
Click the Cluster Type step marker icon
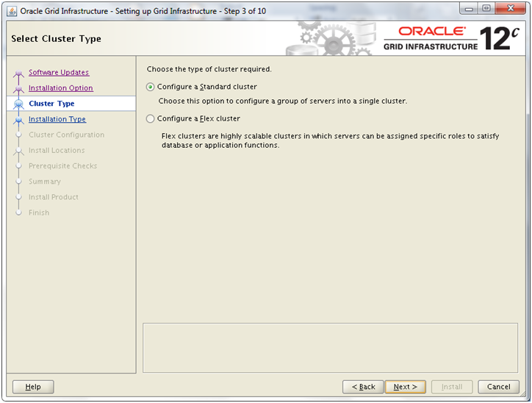pos(18,104)
